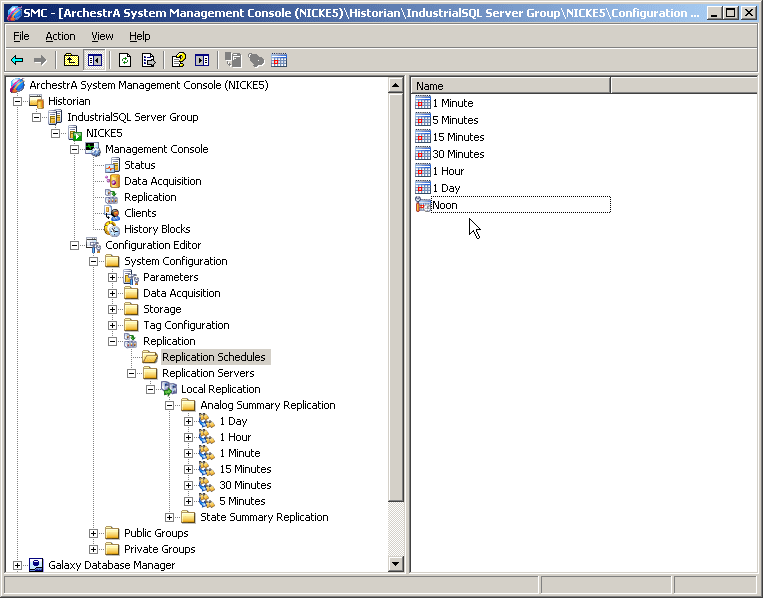Image resolution: width=763 pixels, height=598 pixels.
Task: Click the calendar schedule toolbar icon
Action: point(279,60)
